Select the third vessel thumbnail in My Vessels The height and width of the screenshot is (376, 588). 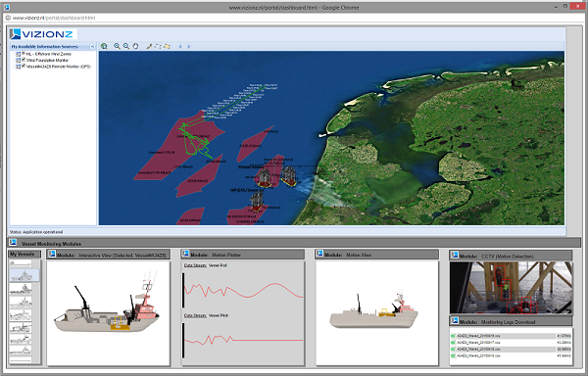(21, 289)
